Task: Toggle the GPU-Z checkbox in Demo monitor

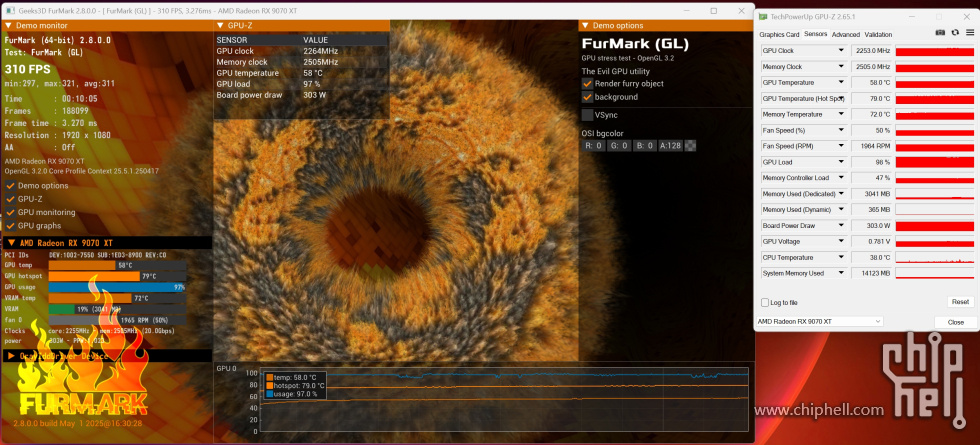Action: click(10, 199)
